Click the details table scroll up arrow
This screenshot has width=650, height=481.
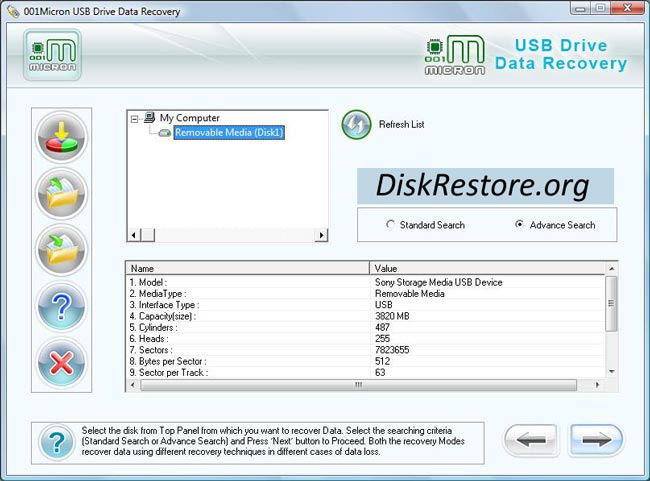[611, 269]
